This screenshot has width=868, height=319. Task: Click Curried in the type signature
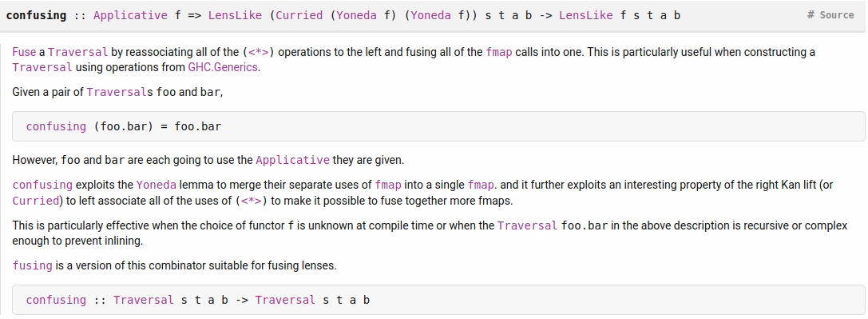(299, 15)
